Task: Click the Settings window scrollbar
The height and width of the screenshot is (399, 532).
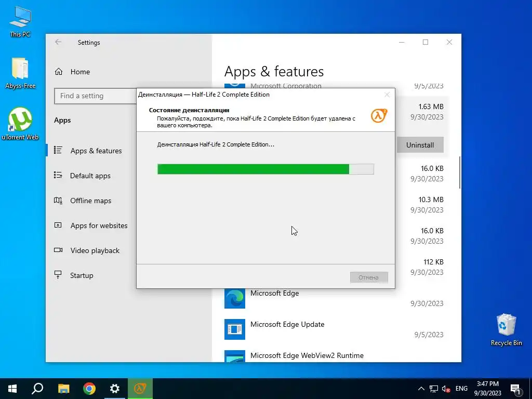Action: click(x=460, y=172)
